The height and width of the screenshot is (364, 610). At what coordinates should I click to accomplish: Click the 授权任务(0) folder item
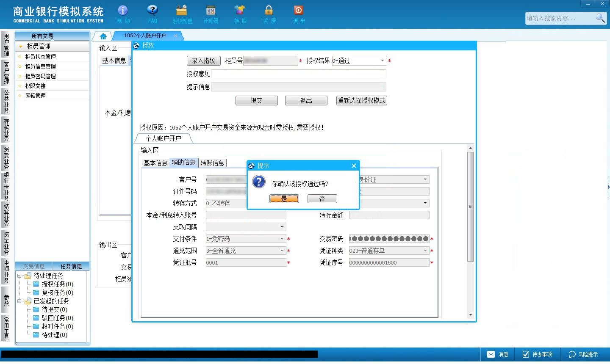[x=53, y=284]
